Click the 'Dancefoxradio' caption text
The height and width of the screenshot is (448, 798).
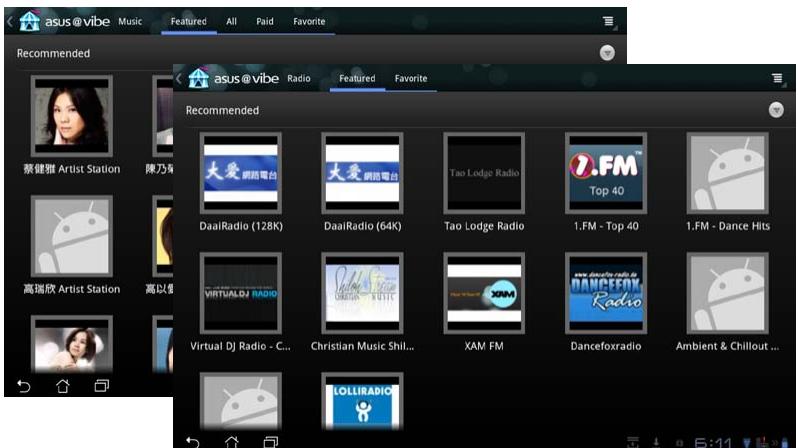[x=606, y=346]
